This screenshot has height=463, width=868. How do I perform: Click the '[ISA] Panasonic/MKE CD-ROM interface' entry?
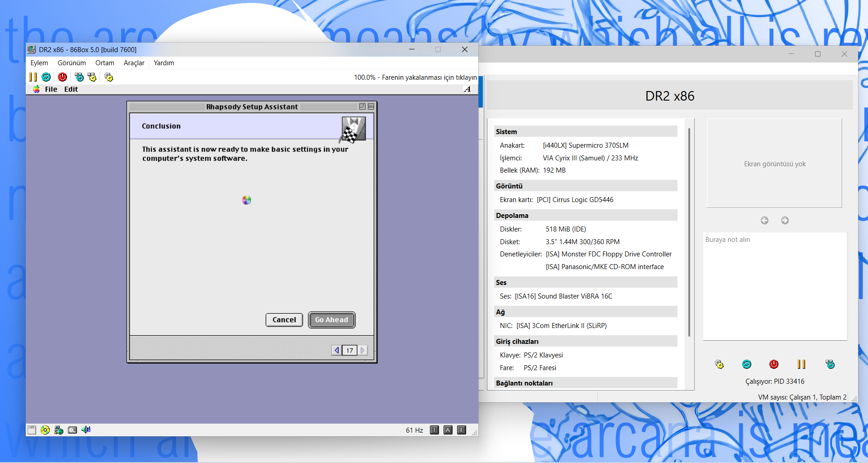click(x=605, y=267)
